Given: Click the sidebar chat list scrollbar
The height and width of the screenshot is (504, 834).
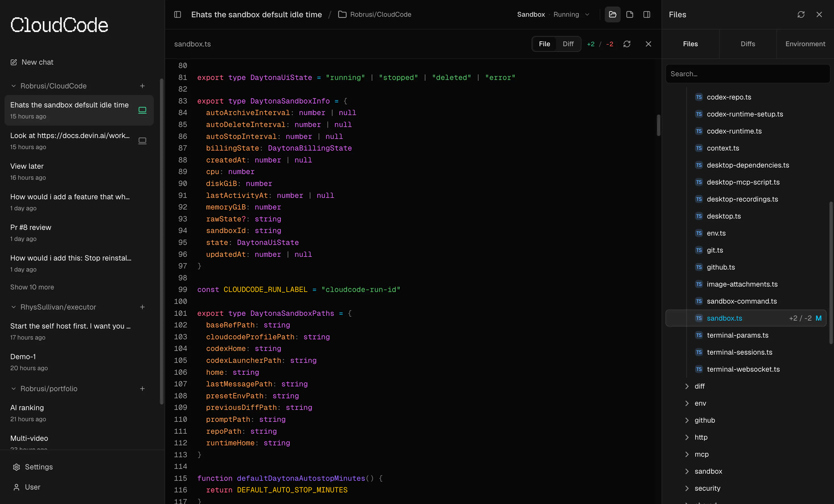Looking at the screenshot, I should pyautogui.click(x=161, y=242).
